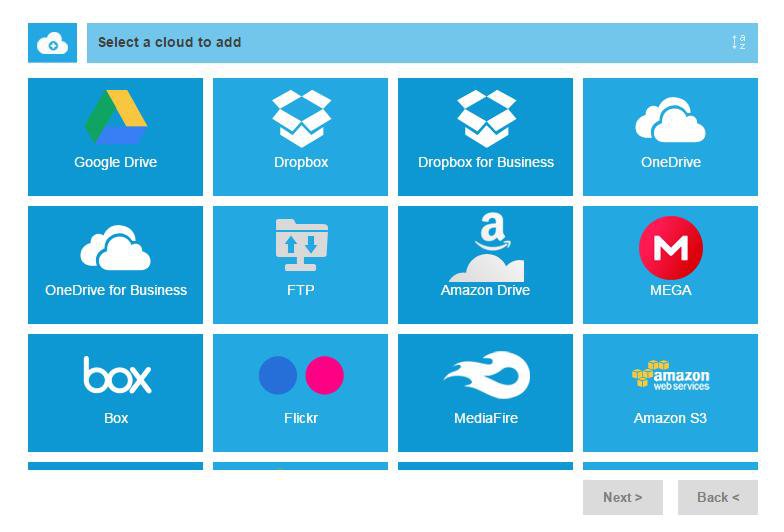Screen dimensions: 784x532
Task: Click the add cloud icon in header
Action: click(52, 43)
